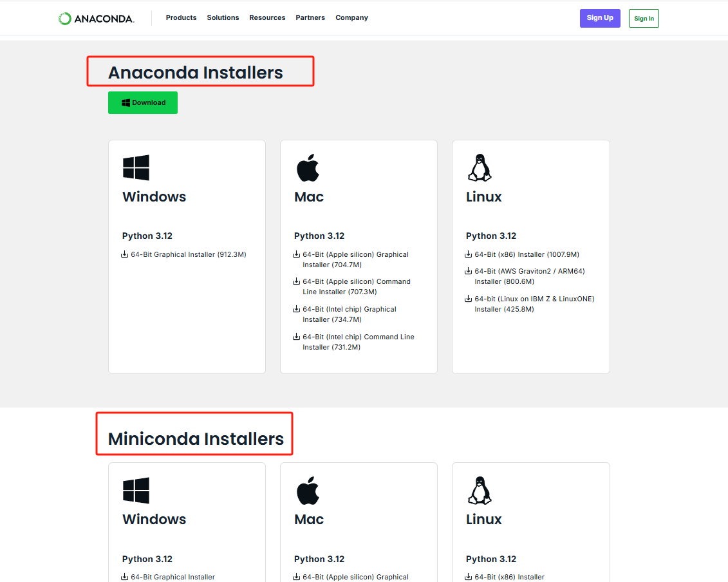Click Mac heading in Miniconda Installers card
The width and height of the screenshot is (728, 582).
[x=309, y=520]
